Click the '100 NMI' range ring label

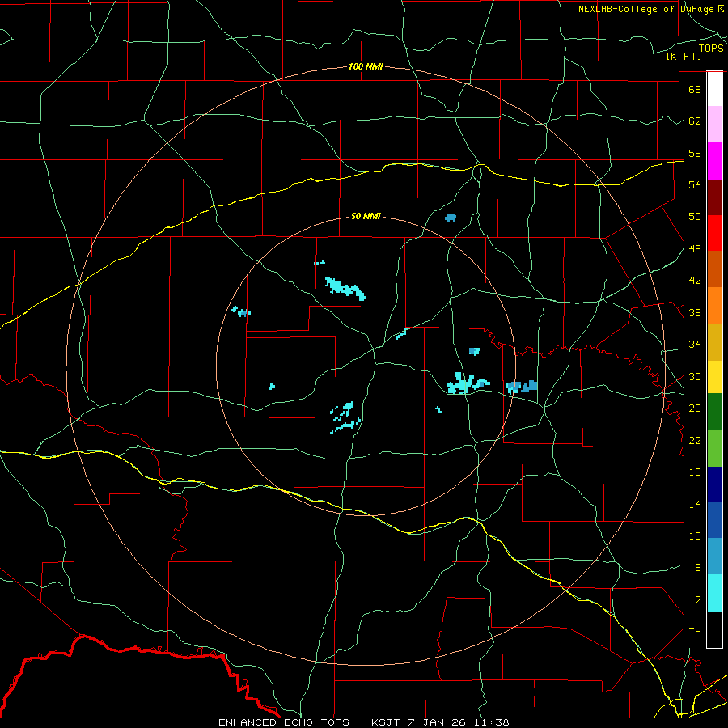(x=366, y=66)
